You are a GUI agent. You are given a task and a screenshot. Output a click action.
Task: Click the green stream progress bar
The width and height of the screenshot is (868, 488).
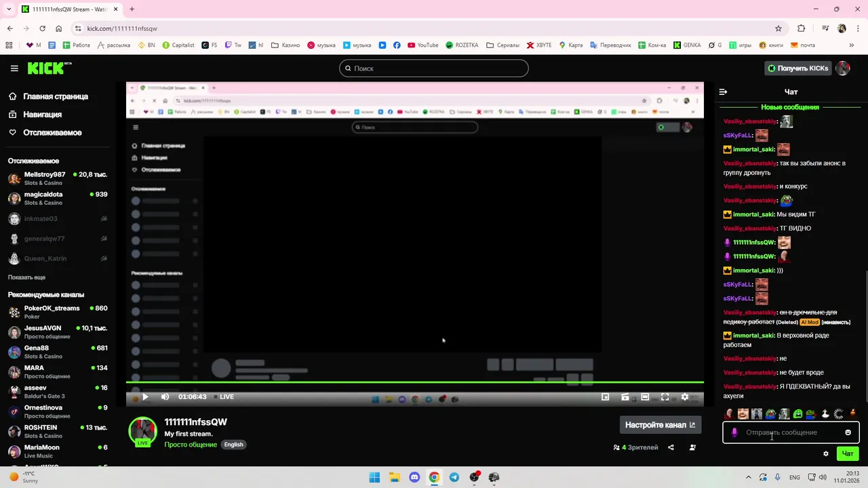click(415, 382)
